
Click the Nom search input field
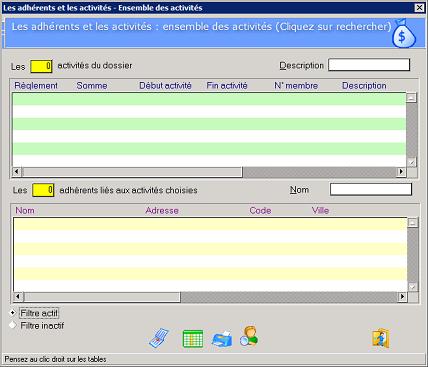[x=371, y=189]
